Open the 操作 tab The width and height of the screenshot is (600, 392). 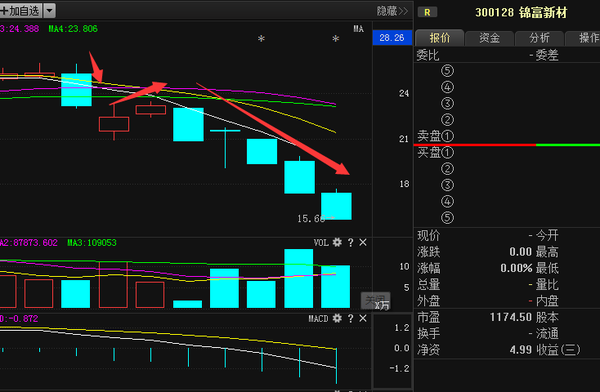(x=584, y=38)
